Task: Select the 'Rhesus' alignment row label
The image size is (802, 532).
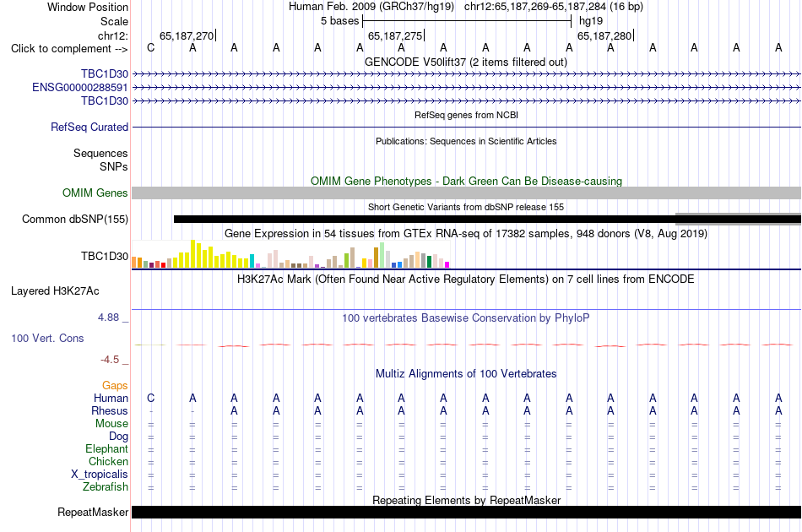Action: [x=110, y=410]
